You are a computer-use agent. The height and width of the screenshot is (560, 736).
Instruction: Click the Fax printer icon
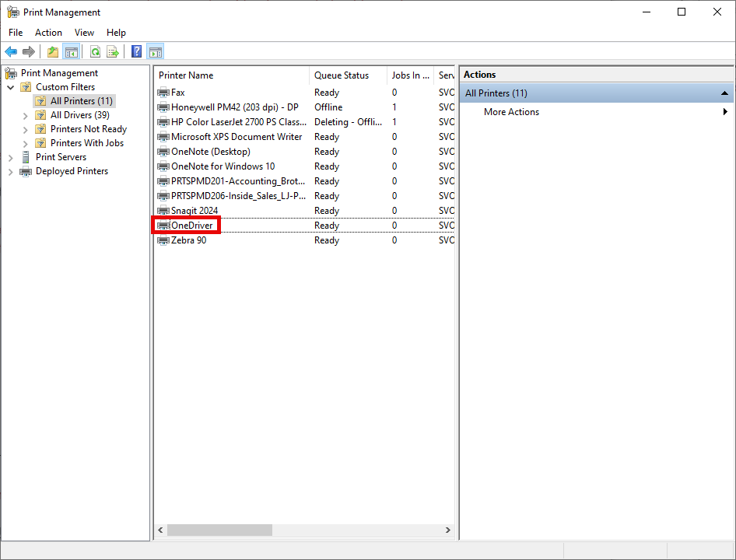pos(163,93)
